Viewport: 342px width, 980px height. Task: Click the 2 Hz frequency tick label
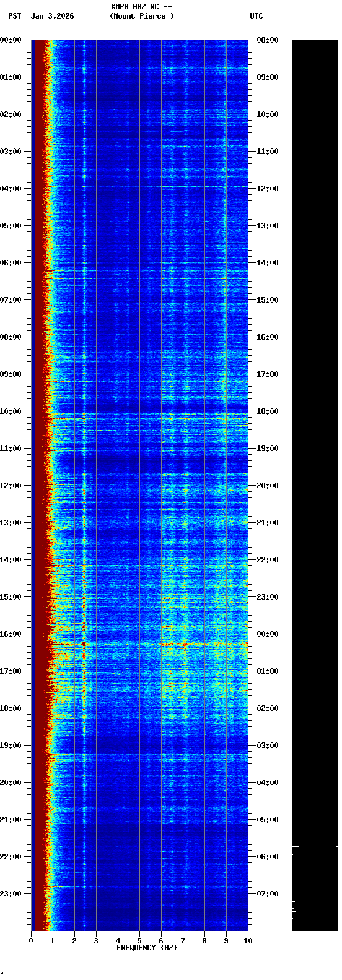74,941
